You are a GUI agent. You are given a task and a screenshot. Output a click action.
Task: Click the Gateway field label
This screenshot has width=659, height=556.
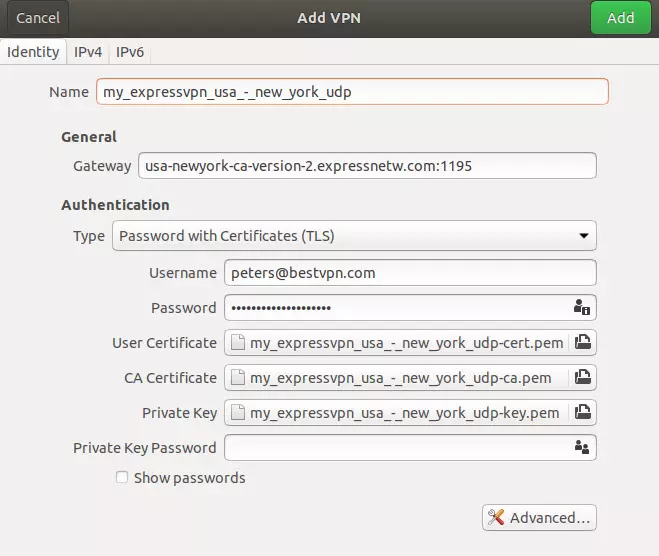(x=102, y=166)
